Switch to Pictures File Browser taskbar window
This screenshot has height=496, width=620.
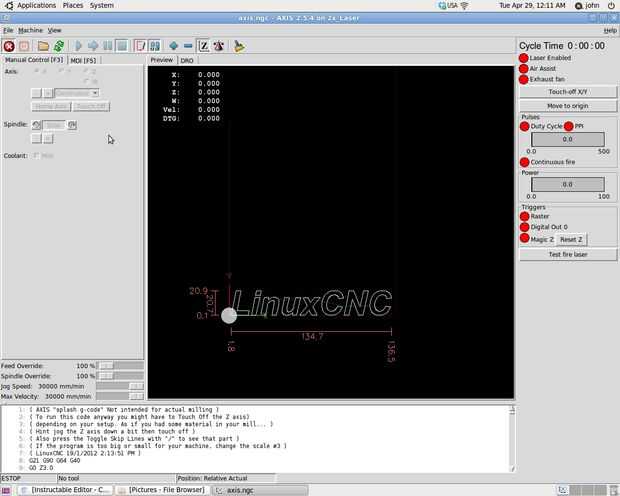[162, 490]
